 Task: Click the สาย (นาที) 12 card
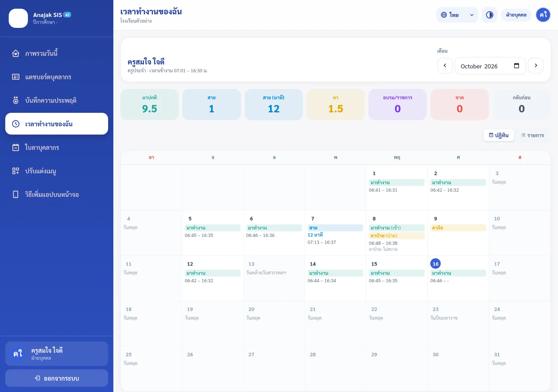274,105
